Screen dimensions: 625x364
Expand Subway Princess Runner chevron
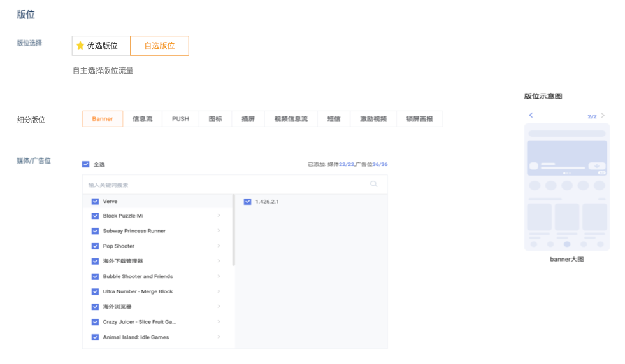point(219,231)
